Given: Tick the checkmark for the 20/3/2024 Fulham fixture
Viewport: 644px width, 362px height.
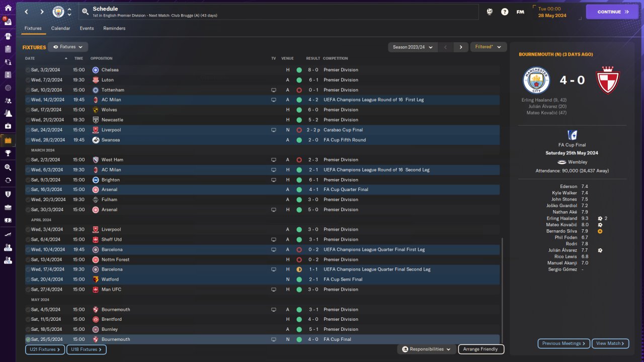Looking at the screenshot, I should (28, 200).
